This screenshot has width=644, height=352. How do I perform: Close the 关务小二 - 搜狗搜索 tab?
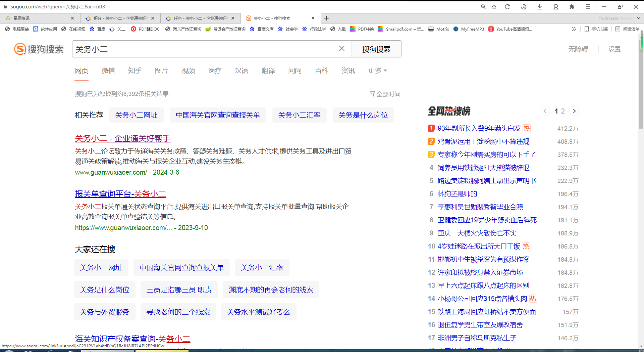[313, 18]
